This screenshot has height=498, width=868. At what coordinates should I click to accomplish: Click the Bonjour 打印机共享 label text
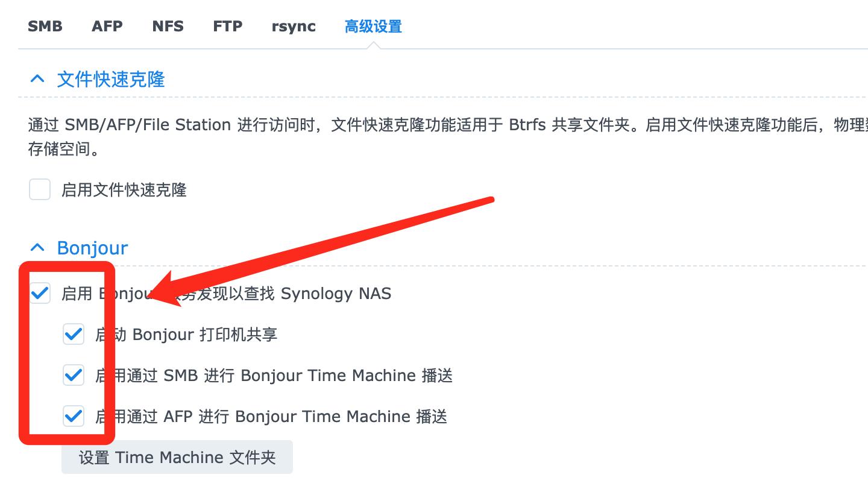[x=186, y=334]
